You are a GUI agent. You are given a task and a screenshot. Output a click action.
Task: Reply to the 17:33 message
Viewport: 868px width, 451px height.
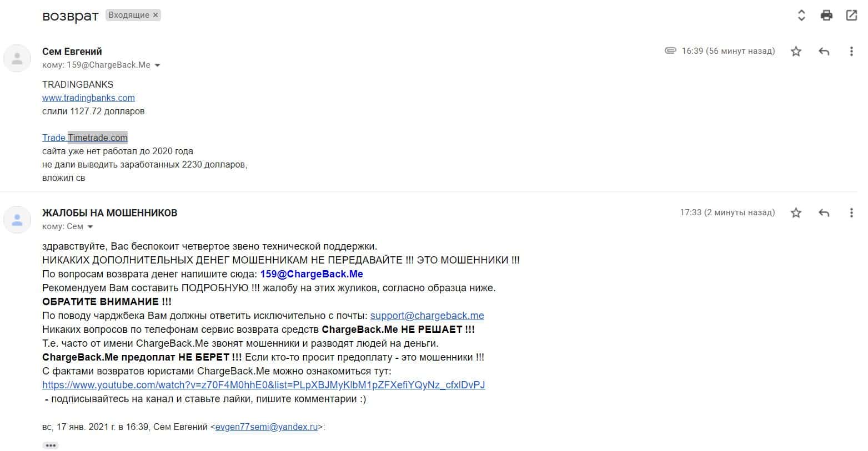coord(824,212)
